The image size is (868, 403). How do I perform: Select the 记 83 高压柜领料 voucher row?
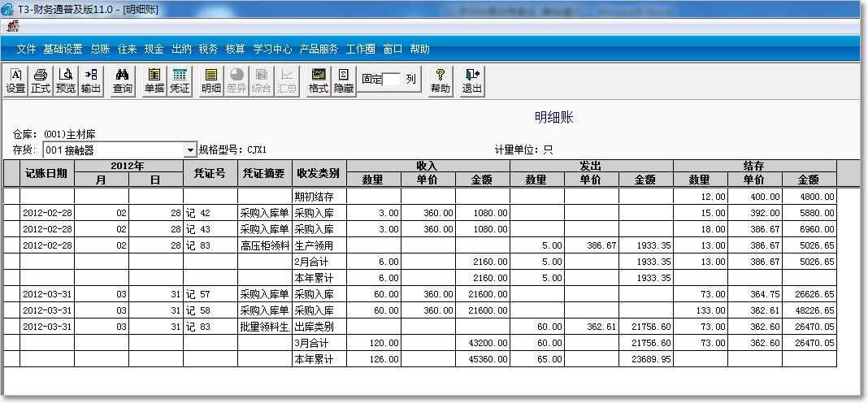click(210, 245)
